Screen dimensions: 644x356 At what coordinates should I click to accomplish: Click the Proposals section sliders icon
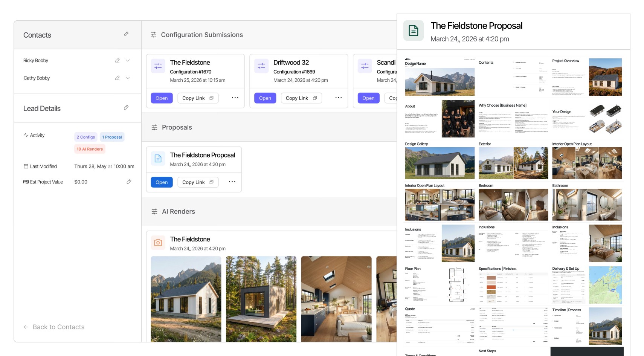pos(154,127)
